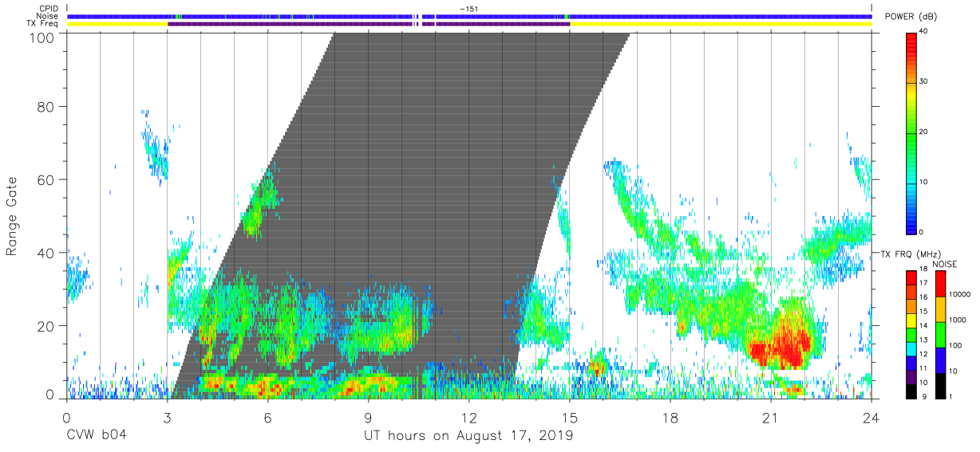This screenshot has width=980, height=452.
Task: Click the 21 tick on the UT hours axis
Action: coord(771,417)
